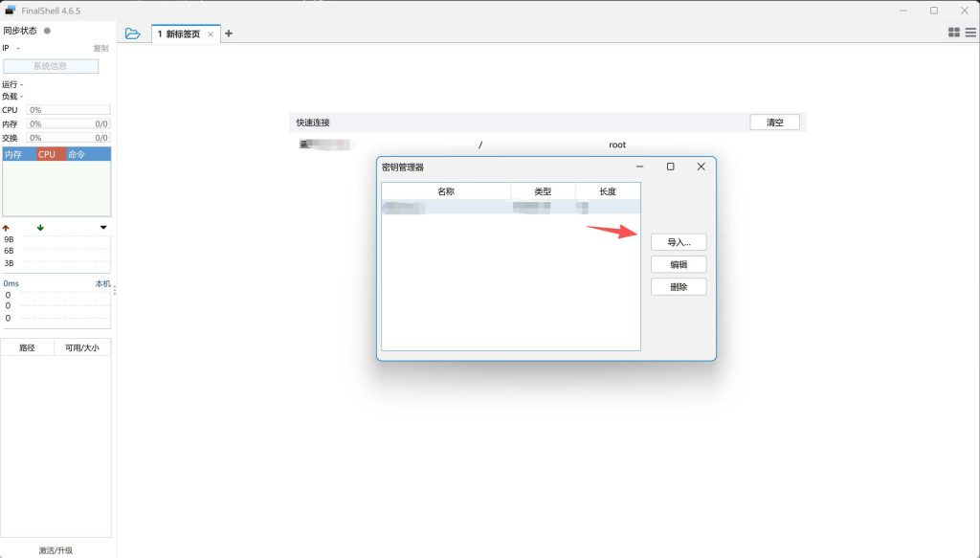Open the connection manager folder icon
The width and height of the screenshot is (980, 558).
point(132,33)
